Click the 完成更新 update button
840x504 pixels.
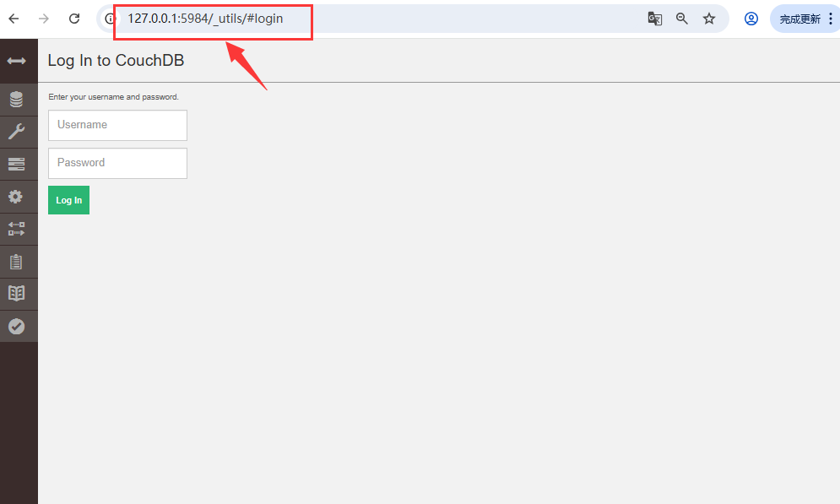point(799,19)
